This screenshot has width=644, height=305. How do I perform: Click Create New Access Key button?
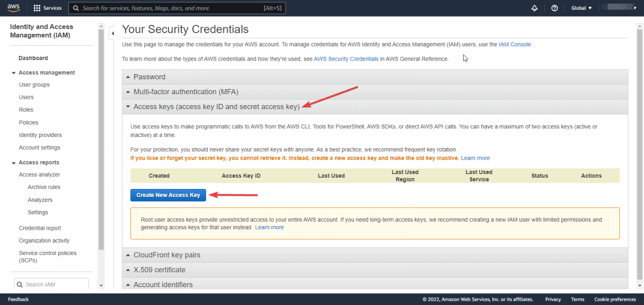168,195
